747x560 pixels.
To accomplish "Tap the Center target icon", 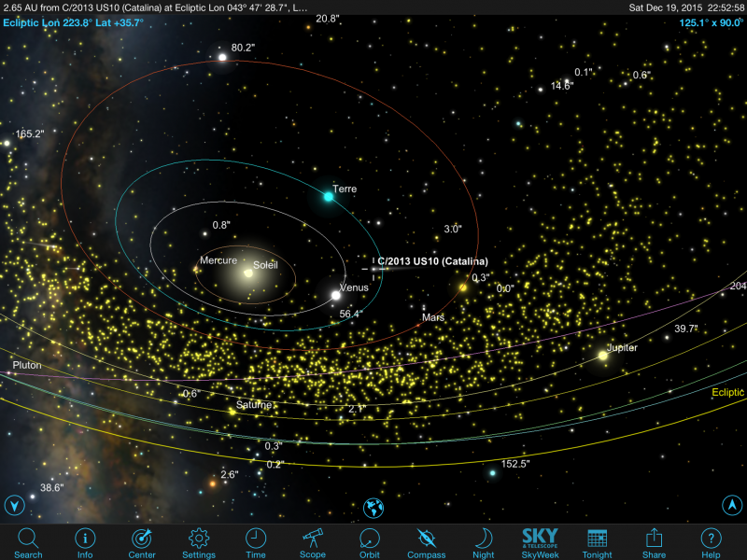I will tap(142, 543).
